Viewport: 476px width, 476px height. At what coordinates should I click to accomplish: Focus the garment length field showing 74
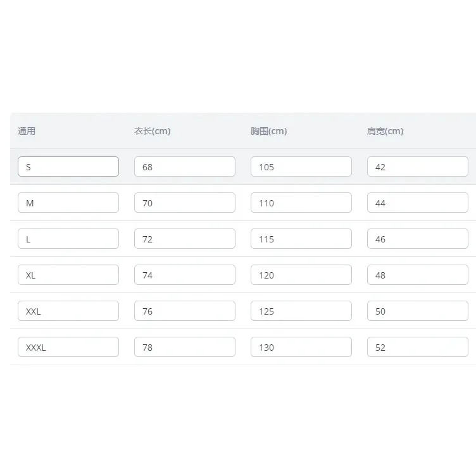click(x=185, y=275)
